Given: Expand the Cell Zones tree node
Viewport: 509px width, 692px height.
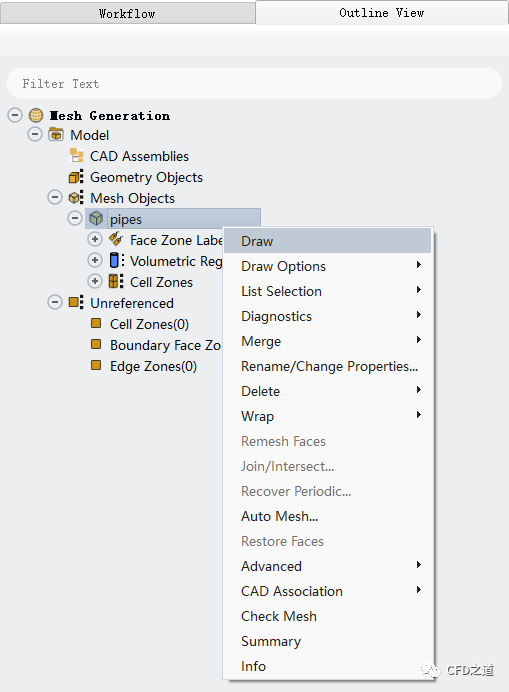Looking at the screenshot, I should tap(94, 281).
